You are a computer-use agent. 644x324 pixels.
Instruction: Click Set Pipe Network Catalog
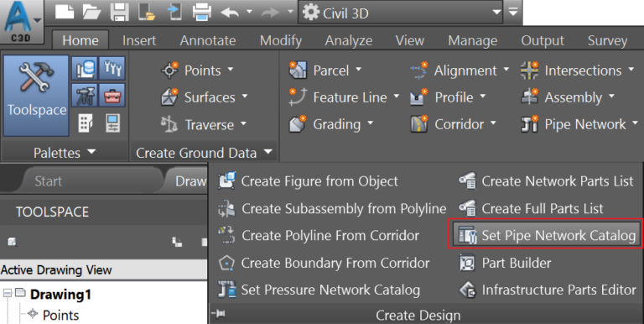(x=546, y=235)
